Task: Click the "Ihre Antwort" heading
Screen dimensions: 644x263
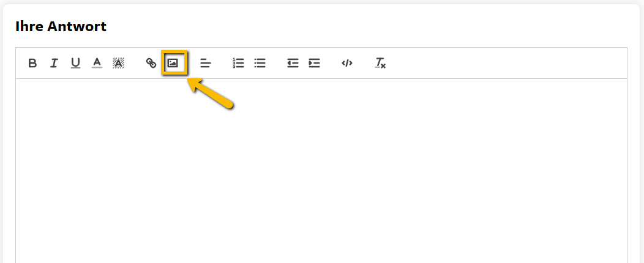Action: [x=61, y=26]
